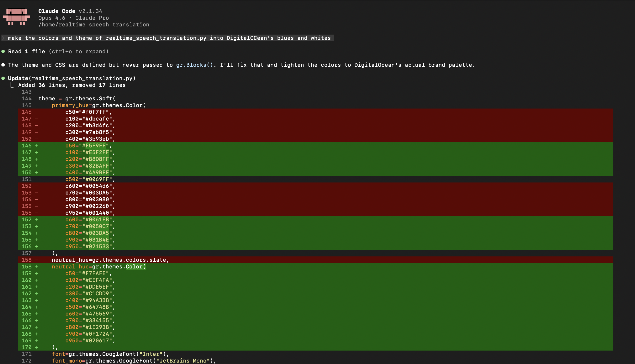Image resolution: width=635 pixels, height=364 pixels.
Task: Click the Claude Code pixel mascot logo
Action: [x=16, y=17]
